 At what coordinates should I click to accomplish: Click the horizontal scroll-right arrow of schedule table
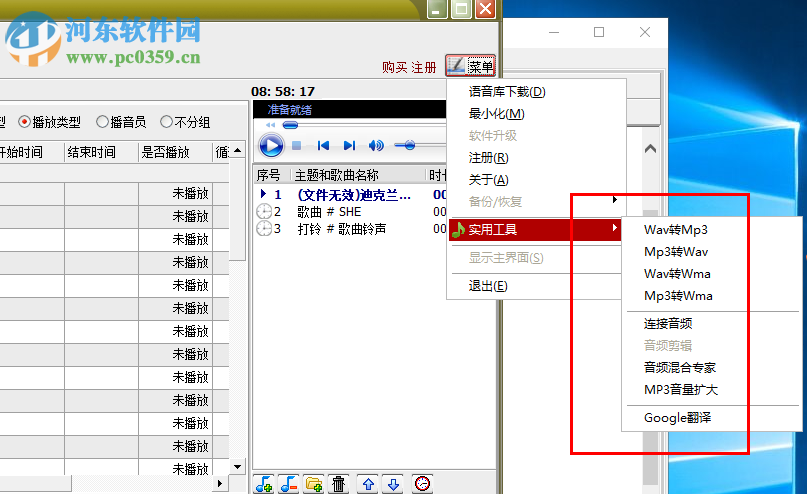tap(220, 484)
